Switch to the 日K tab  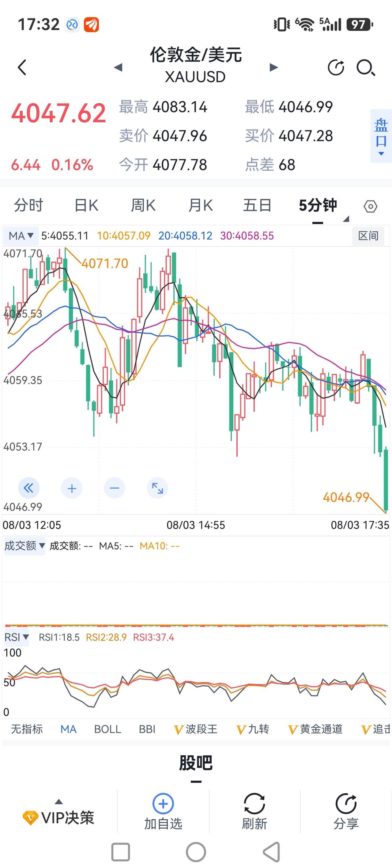click(x=86, y=205)
